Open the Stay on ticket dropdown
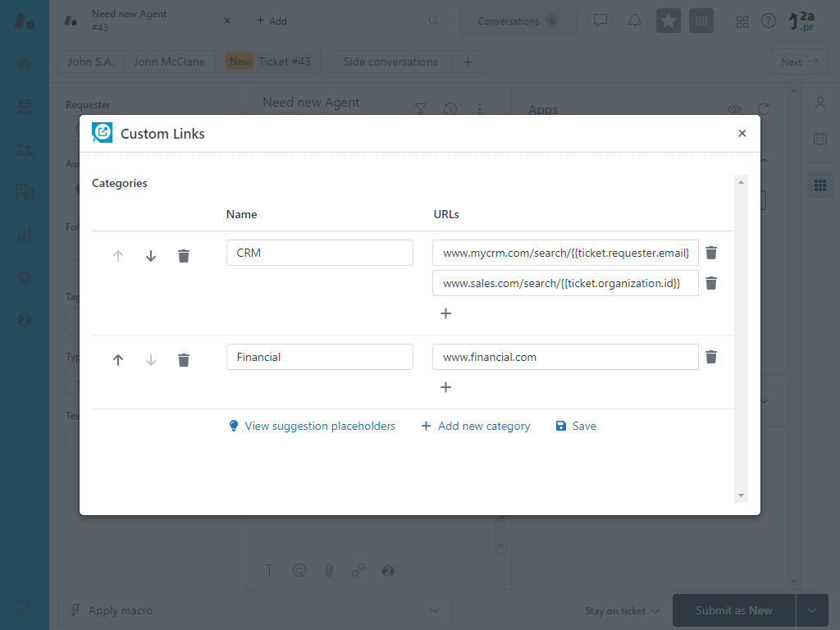 pos(622,611)
